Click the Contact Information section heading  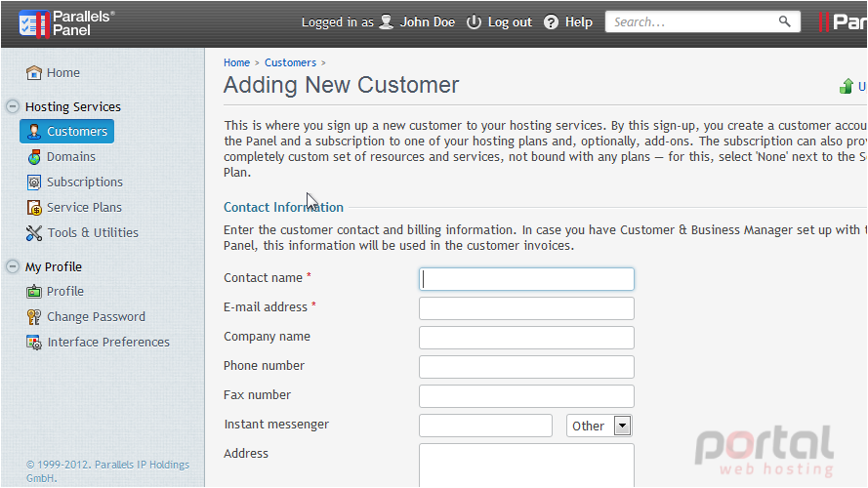click(x=283, y=208)
